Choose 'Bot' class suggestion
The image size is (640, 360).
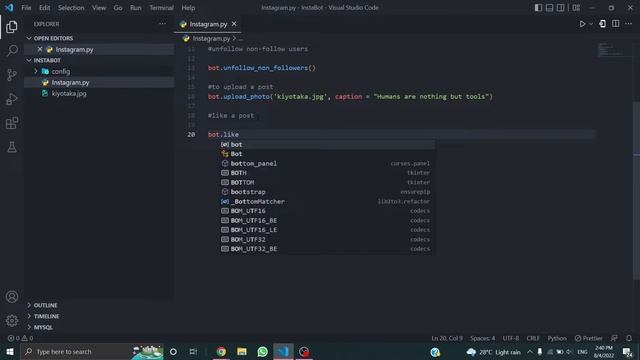327,154
